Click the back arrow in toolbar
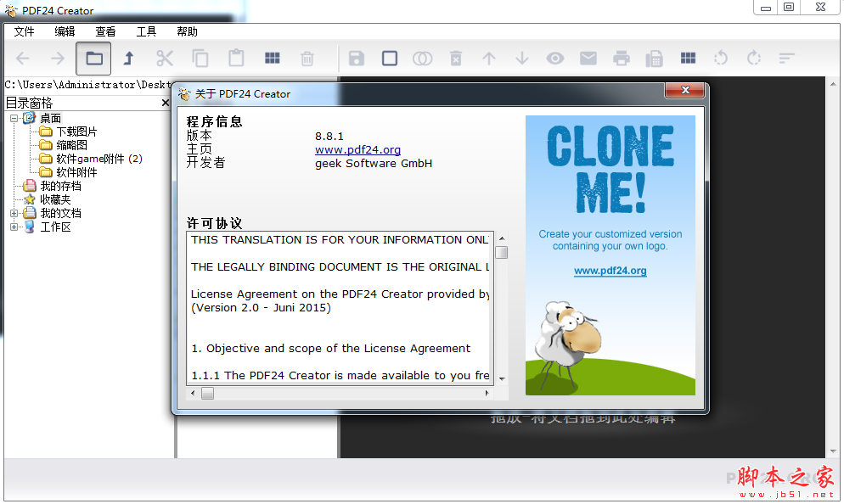 [x=23, y=58]
